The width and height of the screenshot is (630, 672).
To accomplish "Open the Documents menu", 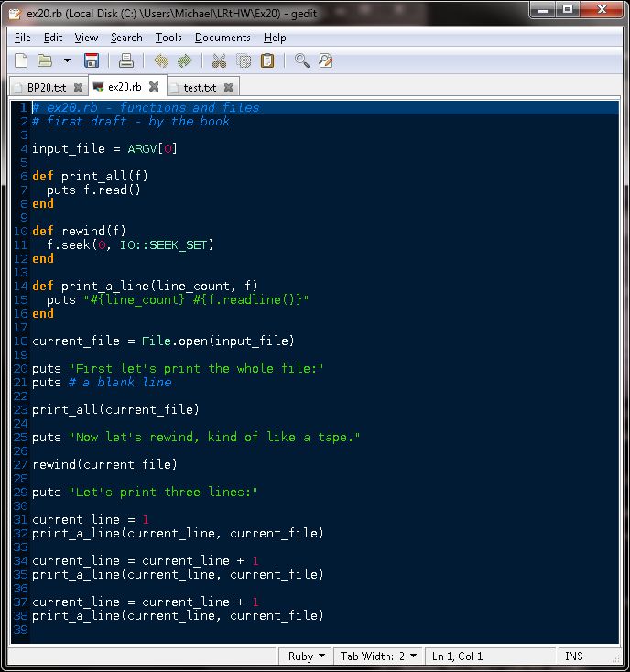I will [x=223, y=38].
